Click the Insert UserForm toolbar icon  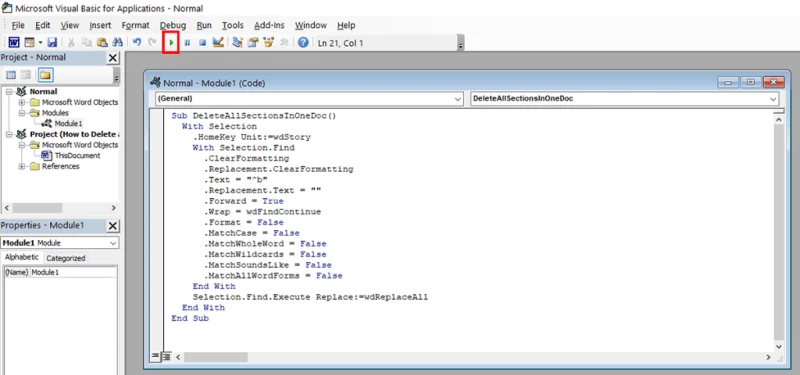pos(29,43)
